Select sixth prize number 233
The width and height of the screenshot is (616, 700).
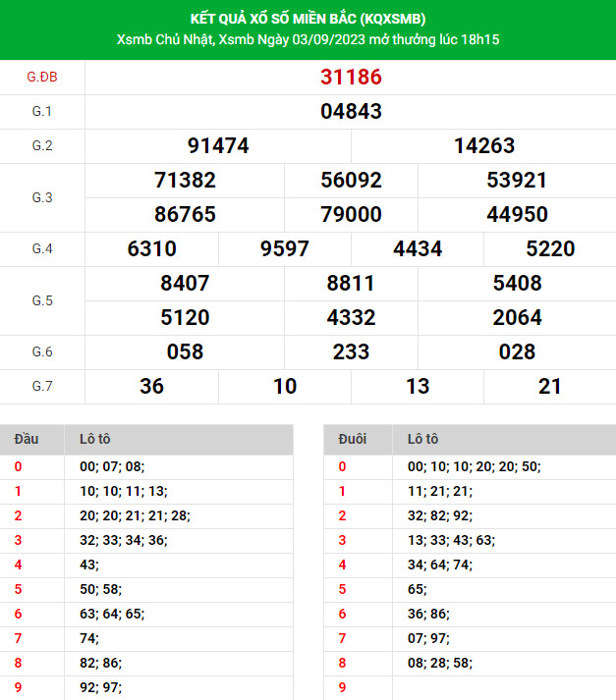(x=351, y=351)
